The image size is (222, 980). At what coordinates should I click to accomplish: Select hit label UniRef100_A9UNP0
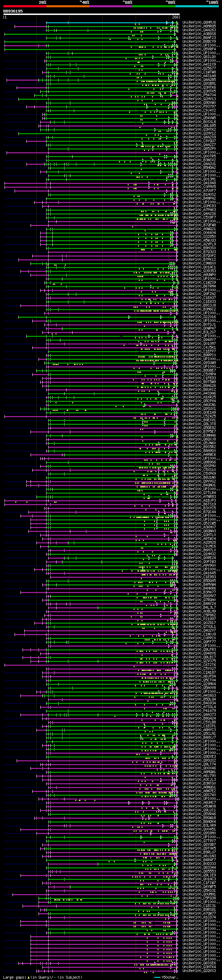pyautogui.click(x=199, y=275)
